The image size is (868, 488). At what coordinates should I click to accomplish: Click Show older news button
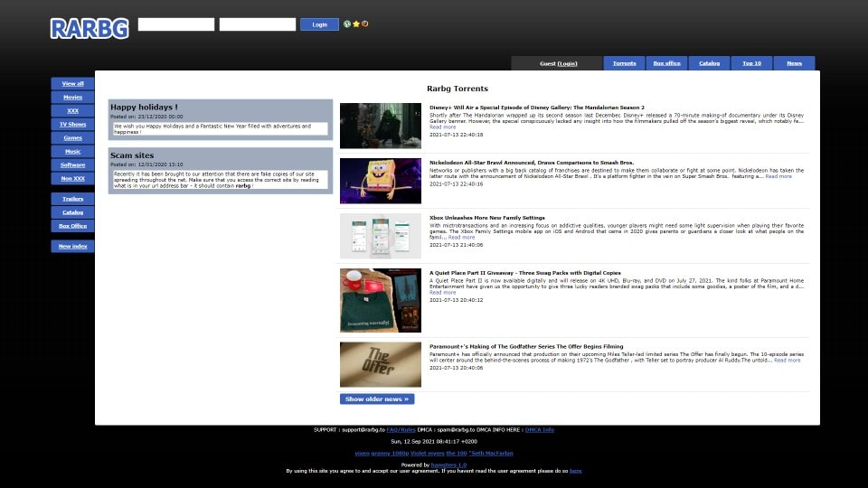pyautogui.click(x=377, y=399)
